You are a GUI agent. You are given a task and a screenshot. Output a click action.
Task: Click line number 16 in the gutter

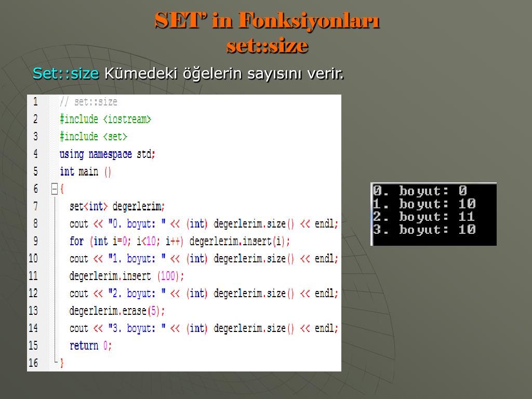(x=33, y=363)
